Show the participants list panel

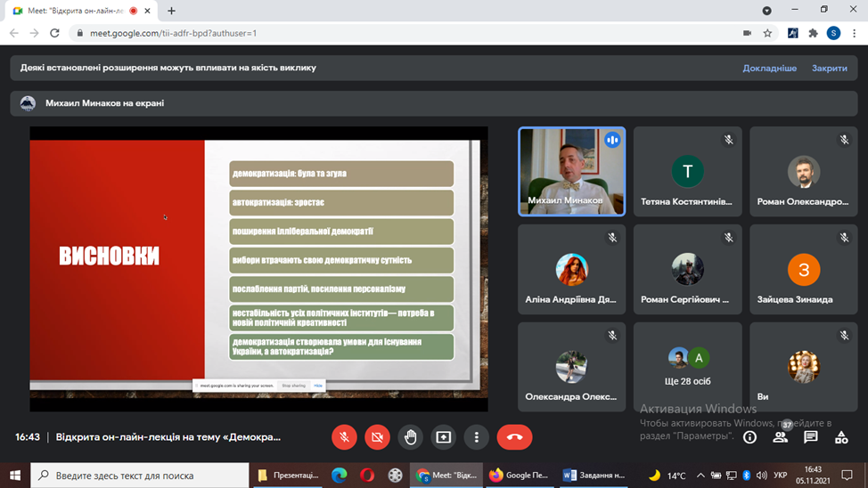point(780,437)
